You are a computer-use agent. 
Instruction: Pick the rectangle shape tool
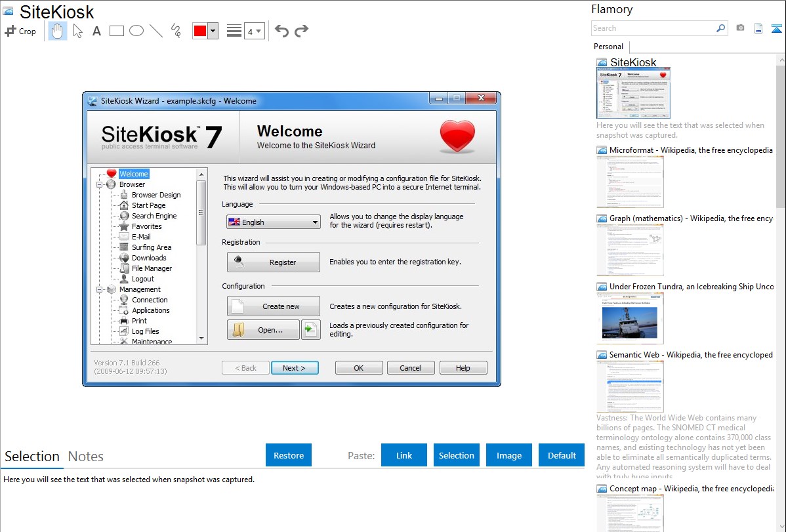(x=117, y=31)
